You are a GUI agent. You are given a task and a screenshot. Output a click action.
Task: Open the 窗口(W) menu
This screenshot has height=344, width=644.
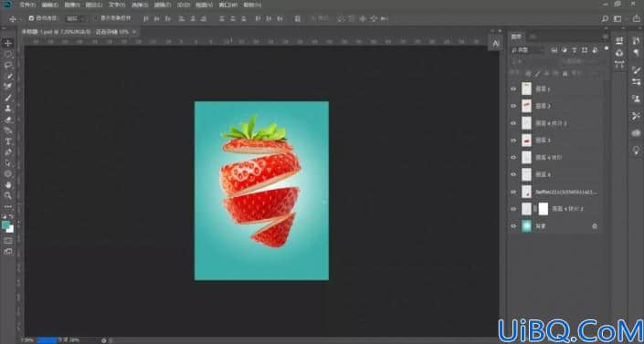(x=228, y=5)
